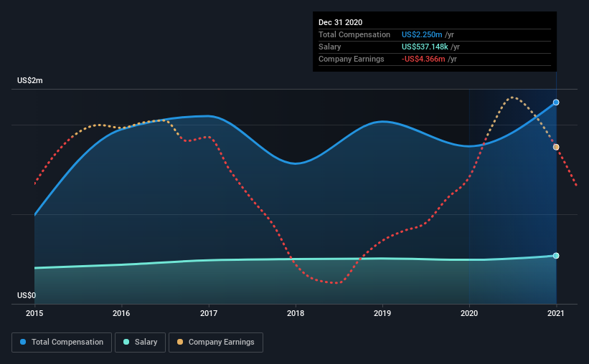The height and width of the screenshot is (364, 589).
Task: Toggle the Total Compensation legend button
Action: 62,343
